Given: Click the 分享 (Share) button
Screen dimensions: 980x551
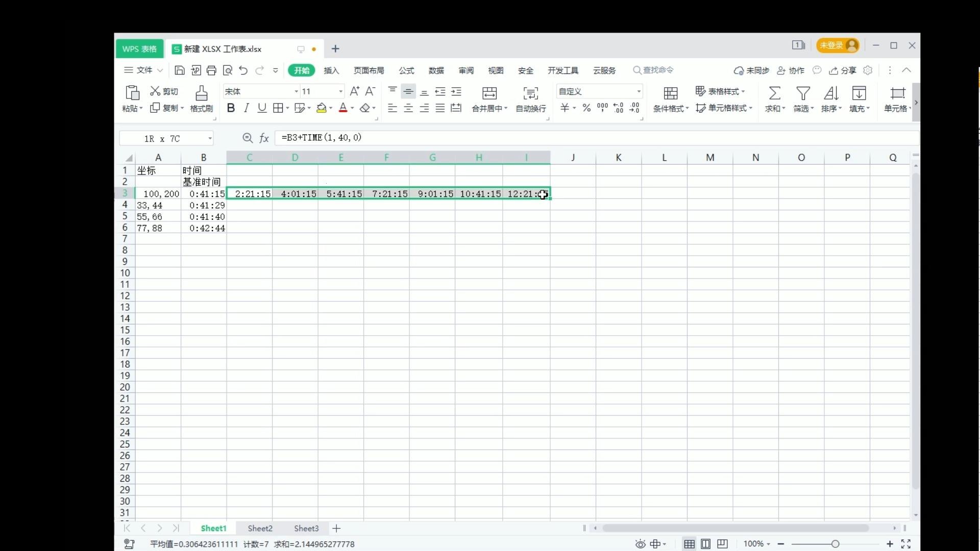Looking at the screenshot, I should point(843,70).
